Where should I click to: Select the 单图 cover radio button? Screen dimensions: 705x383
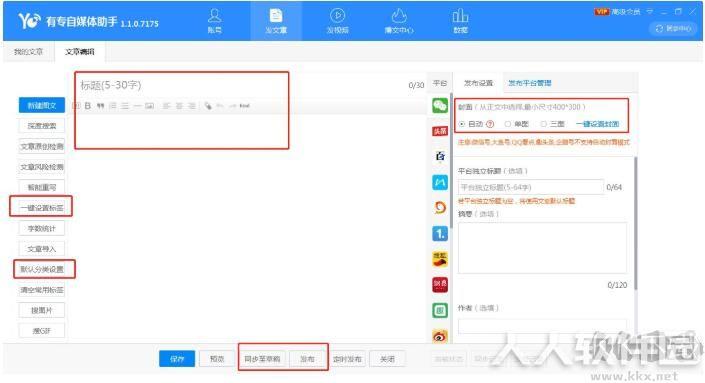508,124
